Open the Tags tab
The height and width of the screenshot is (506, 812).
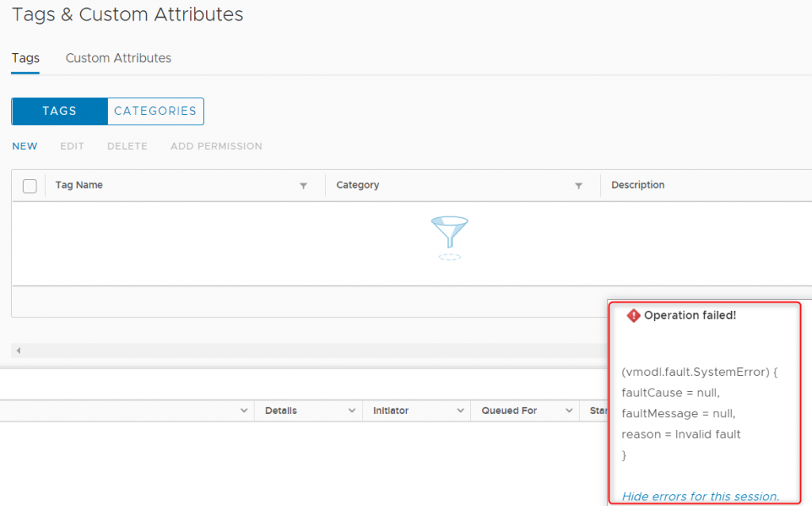(25, 58)
